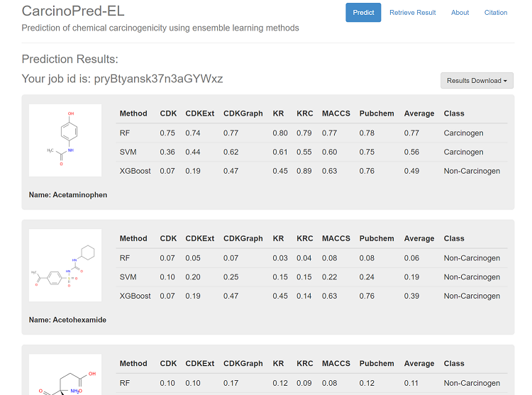Click Acetohexamide XGBoost KRC value 0.14
This screenshot has width=532, height=395.
(x=304, y=296)
